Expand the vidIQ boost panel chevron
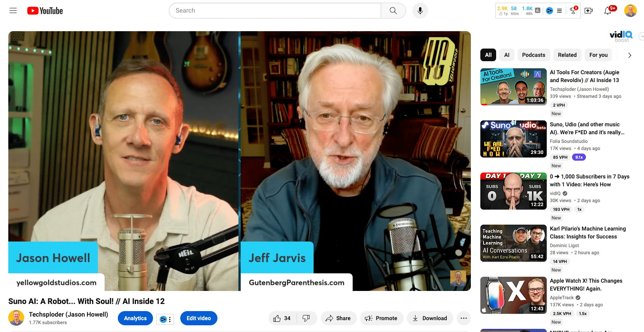 641,36
